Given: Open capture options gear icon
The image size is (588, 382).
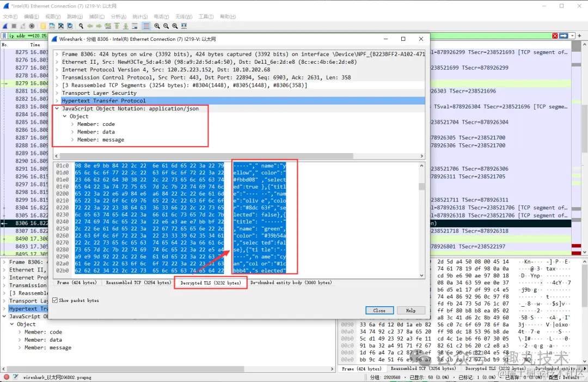Looking at the screenshot, I should 32,26.
